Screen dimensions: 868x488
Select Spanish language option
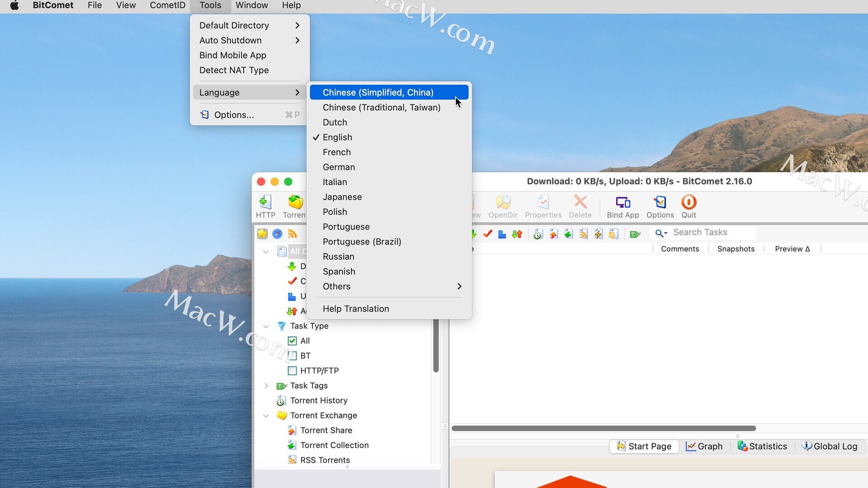coord(389,272)
